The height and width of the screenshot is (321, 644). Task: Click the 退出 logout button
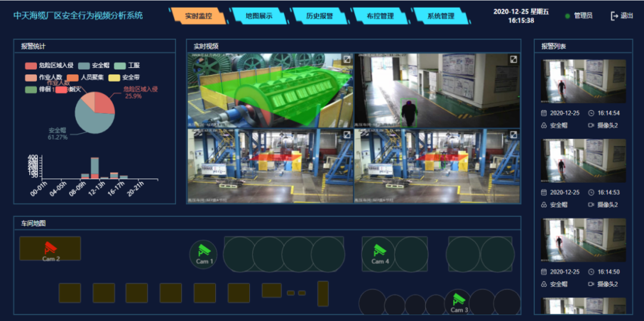pos(622,16)
